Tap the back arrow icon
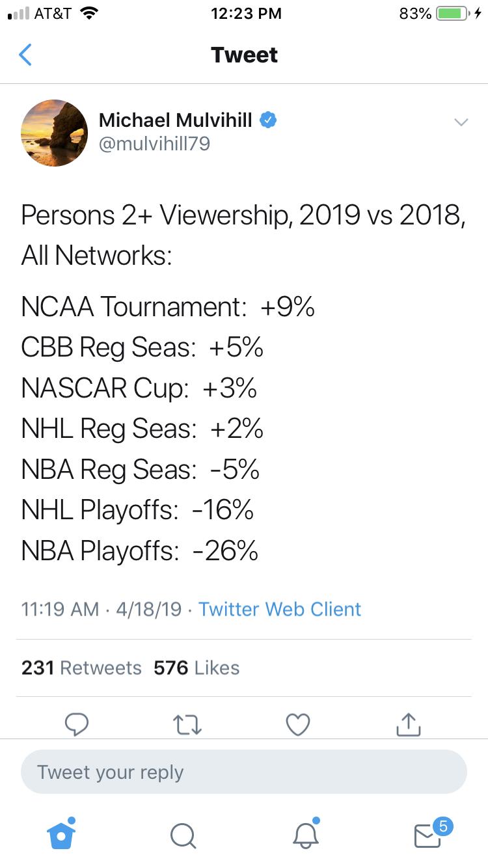 pos(25,55)
